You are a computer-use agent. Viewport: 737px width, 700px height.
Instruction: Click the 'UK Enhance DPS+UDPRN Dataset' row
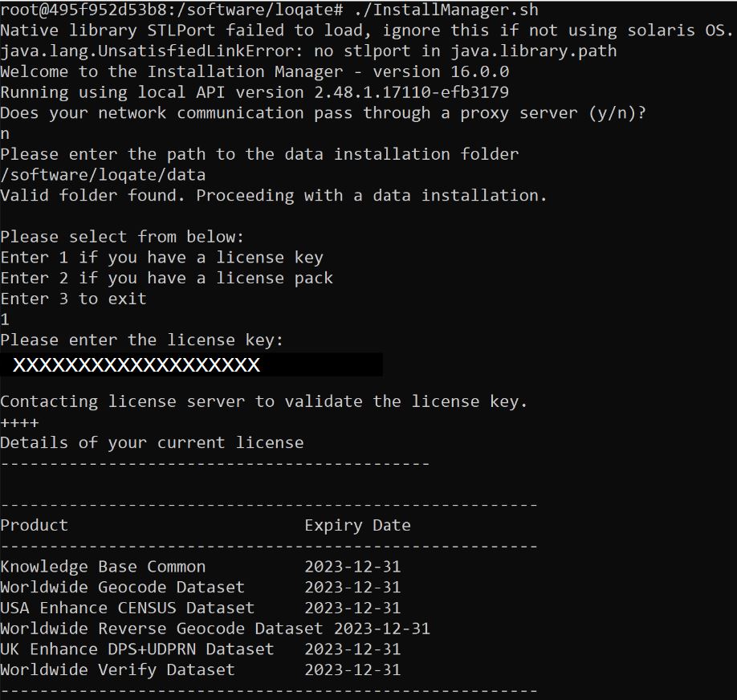pos(136,649)
